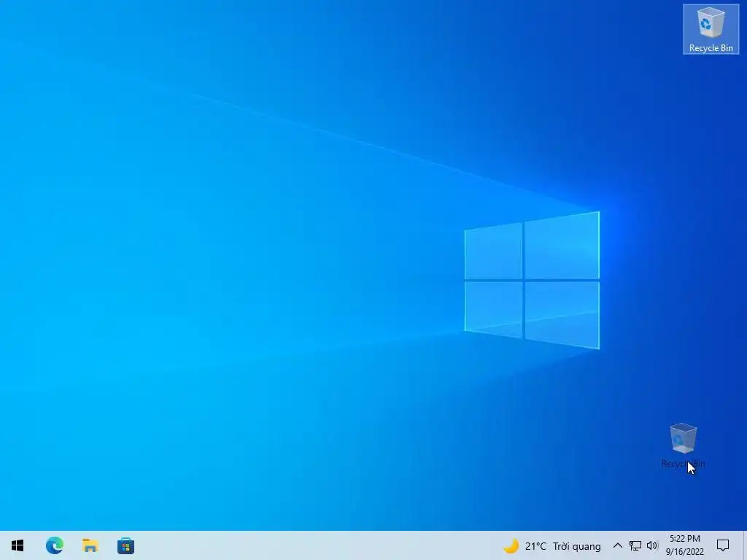Open the clock showing 5:22 PM
747x560 pixels.
click(x=684, y=545)
